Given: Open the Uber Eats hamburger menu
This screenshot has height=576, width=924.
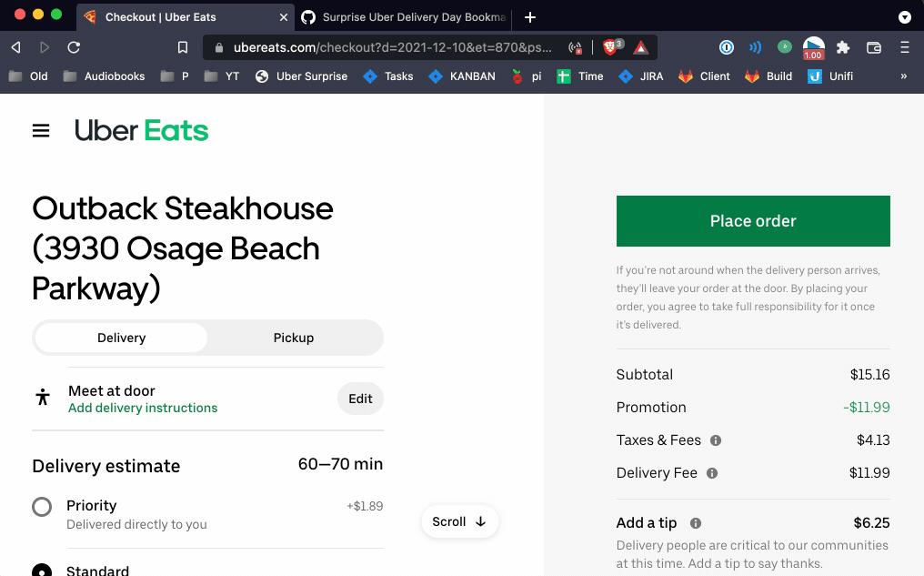Looking at the screenshot, I should coord(41,131).
